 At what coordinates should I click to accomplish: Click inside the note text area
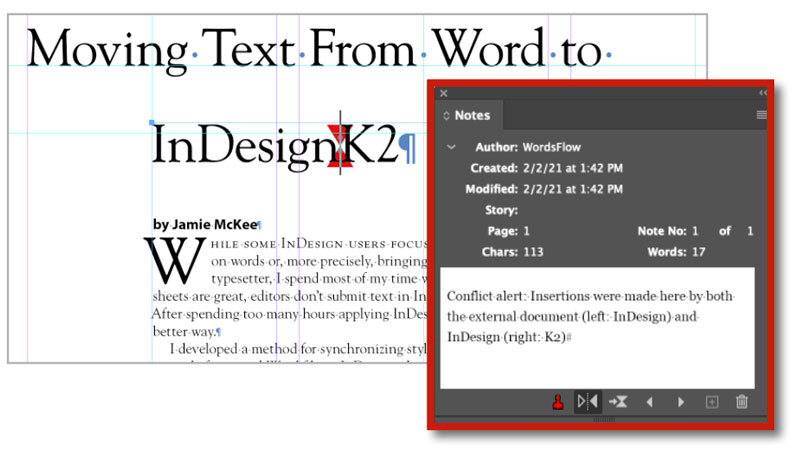[x=597, y=327]
